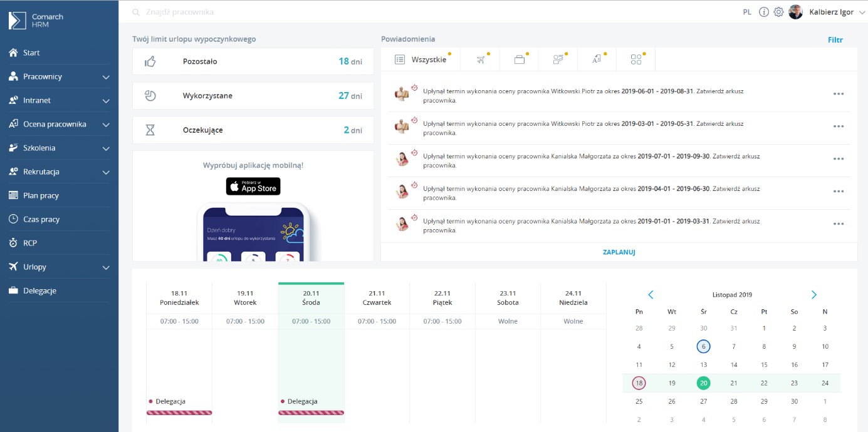
Task: Click Delegacja entry under Poniedziałek 18.11
Action: pyautogui.click(x=179, y=406)
